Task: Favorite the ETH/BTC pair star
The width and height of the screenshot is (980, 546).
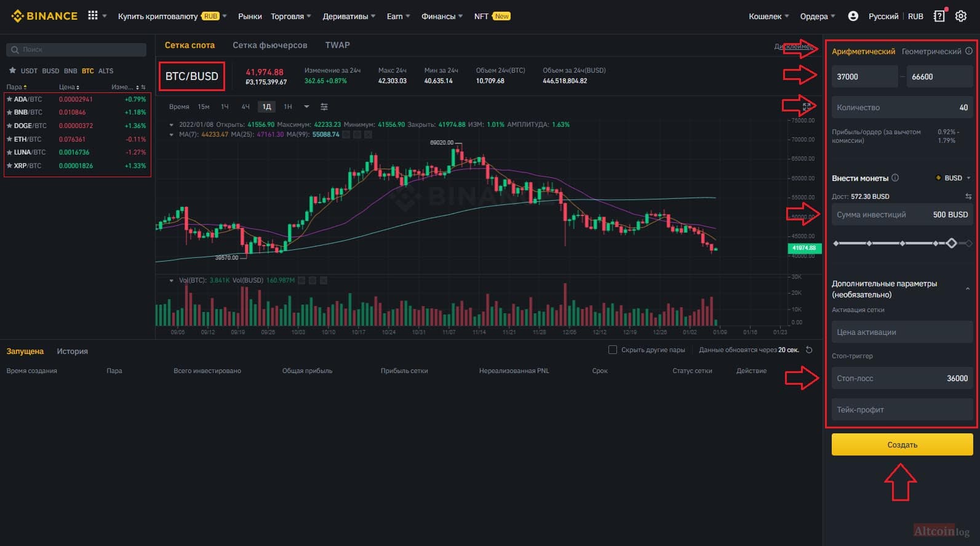Action: (9, 139)
